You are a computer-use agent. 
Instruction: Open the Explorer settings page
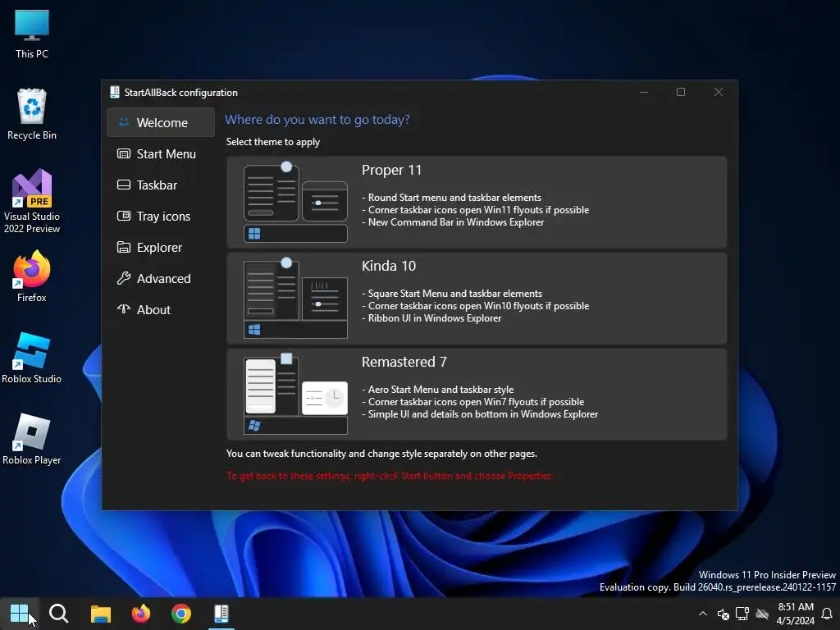(161, 247)
